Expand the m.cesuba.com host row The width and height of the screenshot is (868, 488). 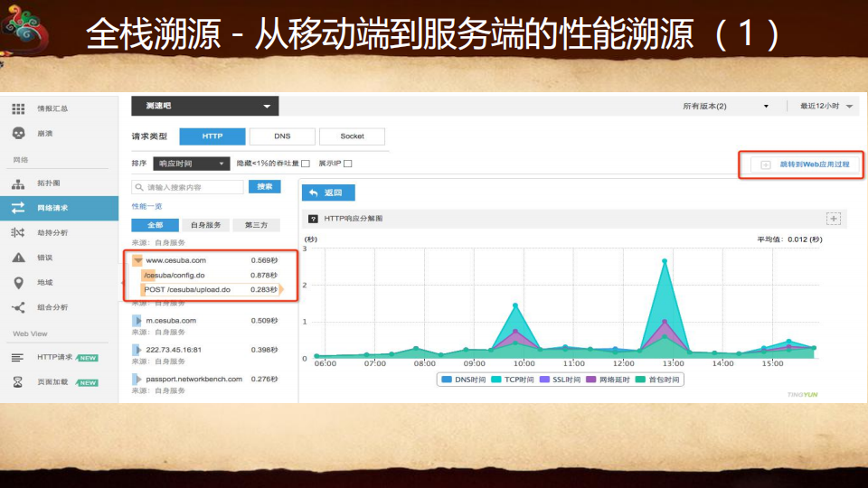click(137, 320)
